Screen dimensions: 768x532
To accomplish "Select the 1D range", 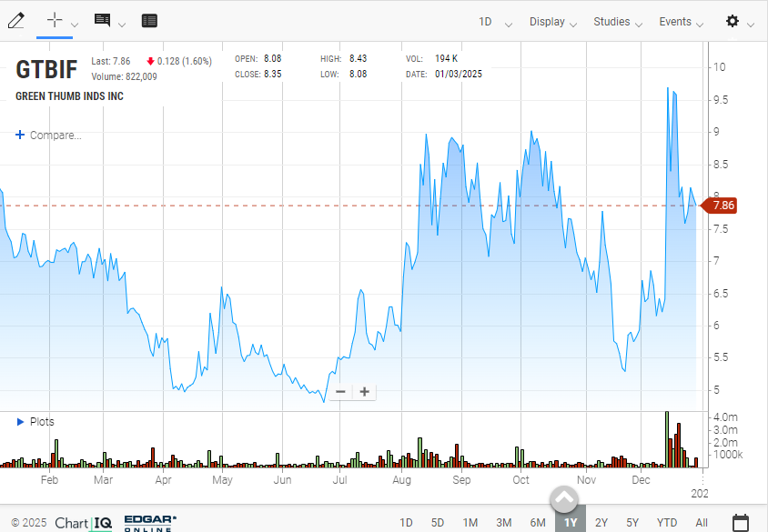I will tap(406, 523).
